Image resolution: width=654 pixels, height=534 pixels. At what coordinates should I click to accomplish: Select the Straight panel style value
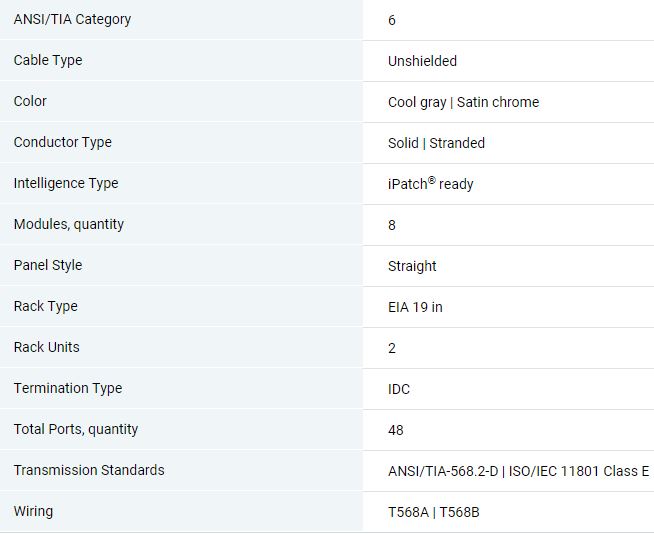412,266
